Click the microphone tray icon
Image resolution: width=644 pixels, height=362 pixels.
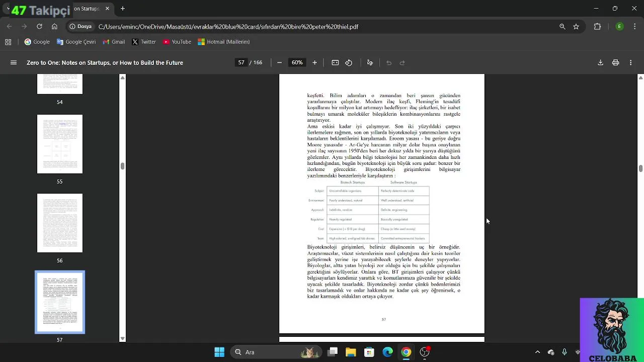pyautogui.click(x=565, y=352)
